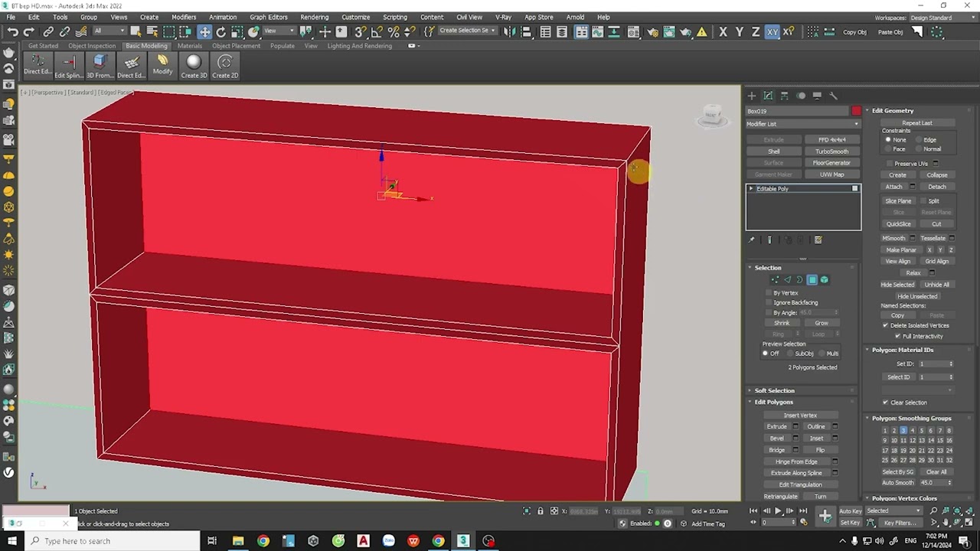Click the Undo arrow icon
The height and width of the screenshot is (551, 980).
12,31
